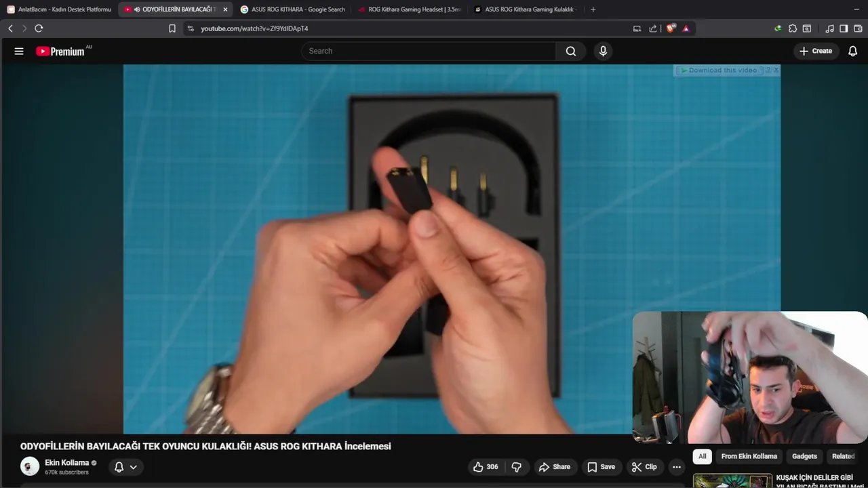Click the video title text ODYOFİLLERİN BAYILACAĞI
The width and height of the screenshot is (868, 488).
pyautogui.click(x=205, y=447)
